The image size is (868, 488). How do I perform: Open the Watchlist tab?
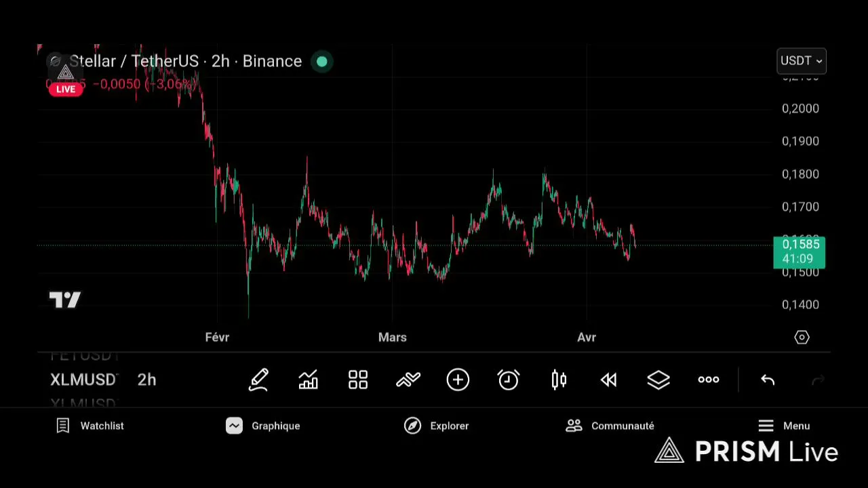pos(90,426)
